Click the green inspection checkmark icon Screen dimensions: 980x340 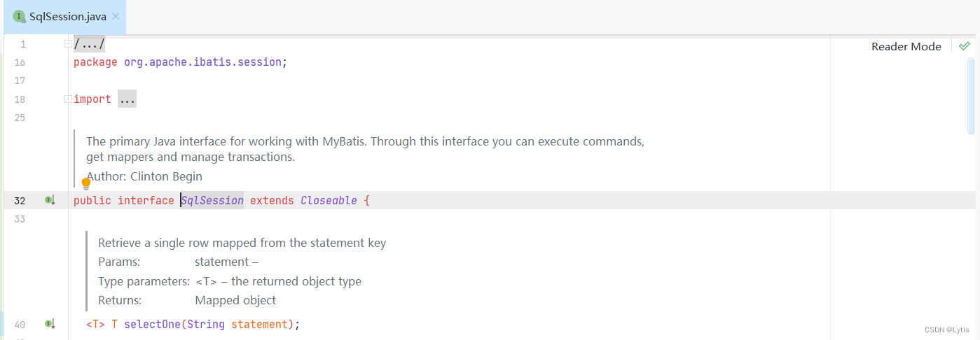pos(965,46)
